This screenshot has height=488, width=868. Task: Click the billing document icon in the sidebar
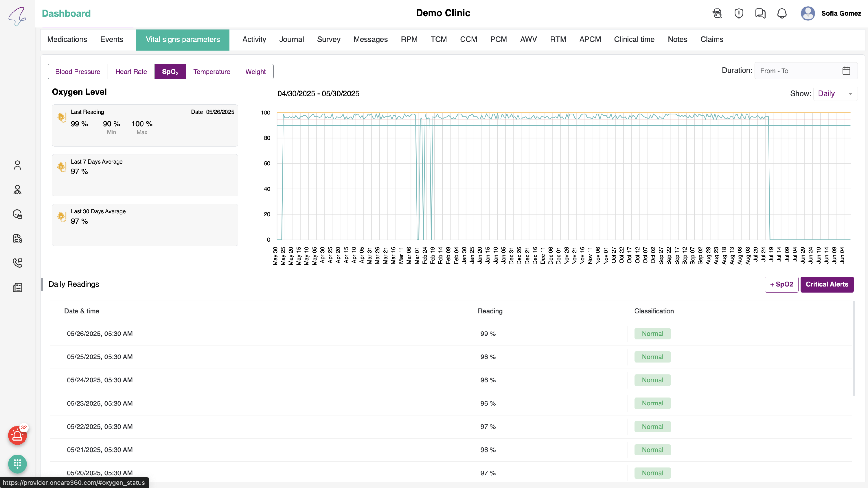(17, 239)
